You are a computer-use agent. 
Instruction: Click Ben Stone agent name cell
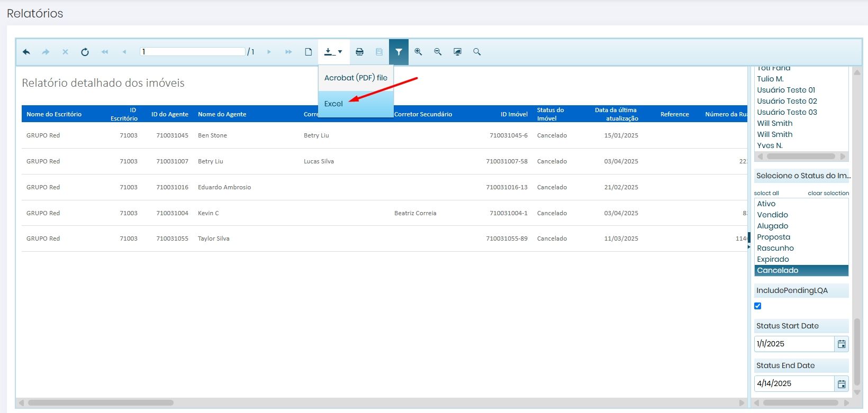(x=212, y=135)
